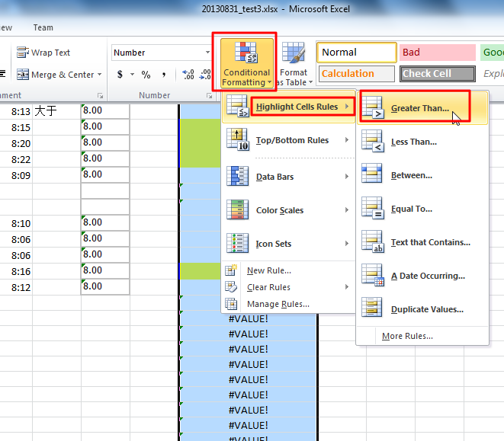Click the A Date Occurring icon

[373, 275]
